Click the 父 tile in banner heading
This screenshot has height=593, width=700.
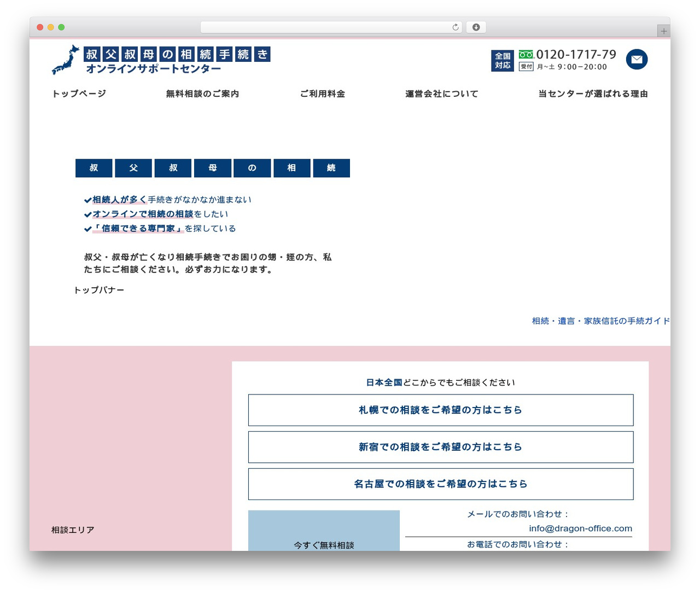[133, 168]
